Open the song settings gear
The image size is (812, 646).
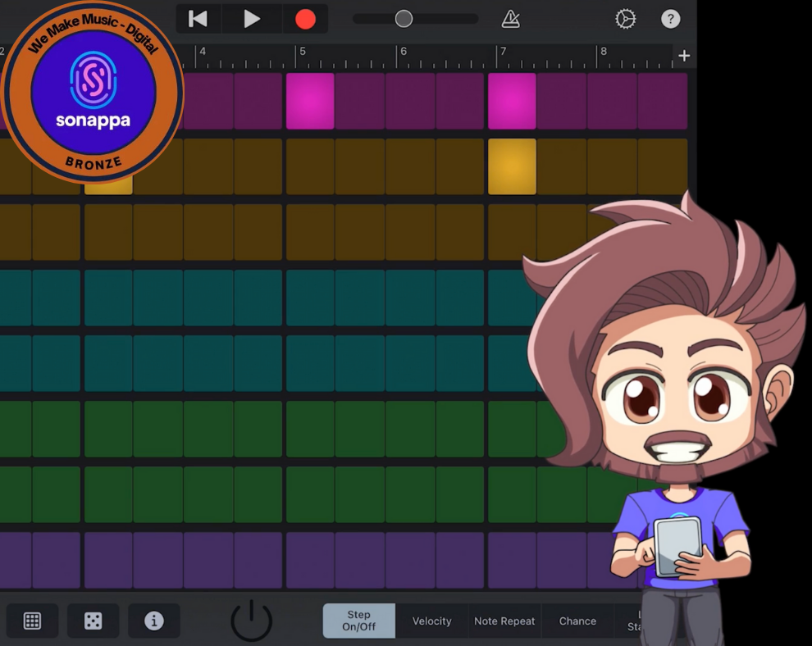(626, 19)
